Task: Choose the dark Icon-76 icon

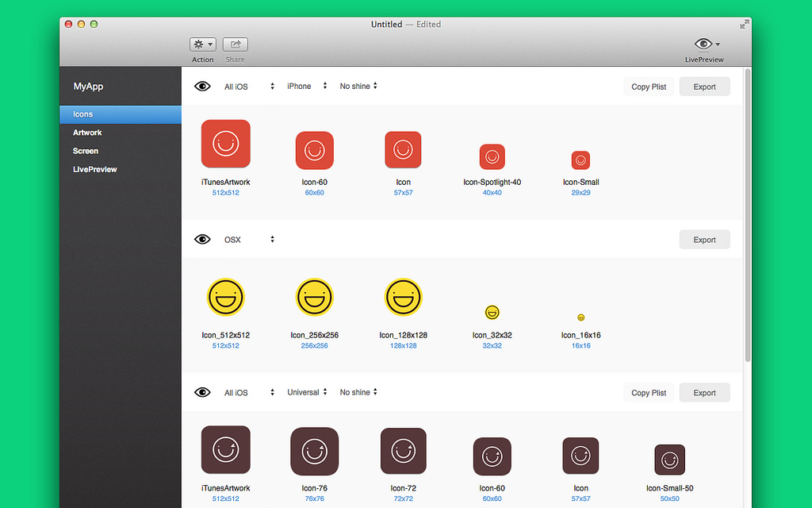Action: pos(314,451)
